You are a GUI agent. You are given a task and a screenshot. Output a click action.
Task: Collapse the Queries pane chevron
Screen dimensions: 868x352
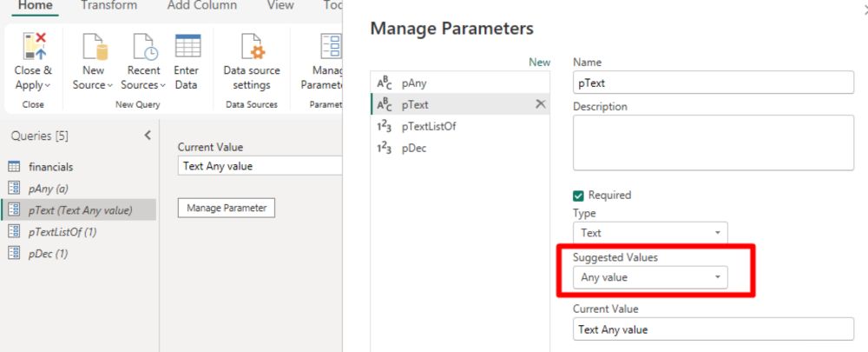[x=147, y=135]
